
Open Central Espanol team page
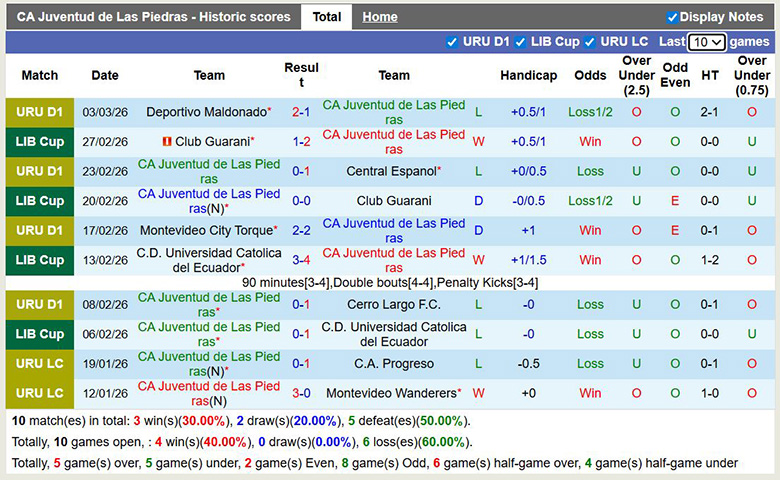click(391, 171)
